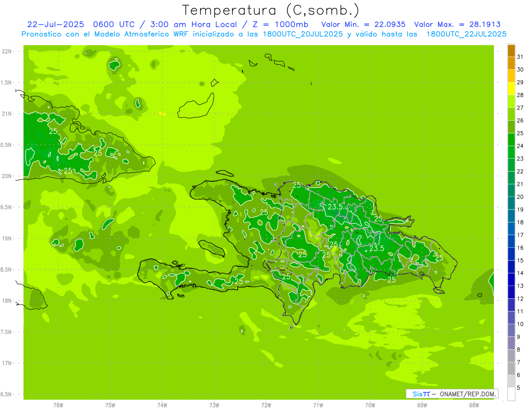532x411 pixels.
Task: Click the title 'Temperatura (C,somb.)'
Action: coord(270,10)
